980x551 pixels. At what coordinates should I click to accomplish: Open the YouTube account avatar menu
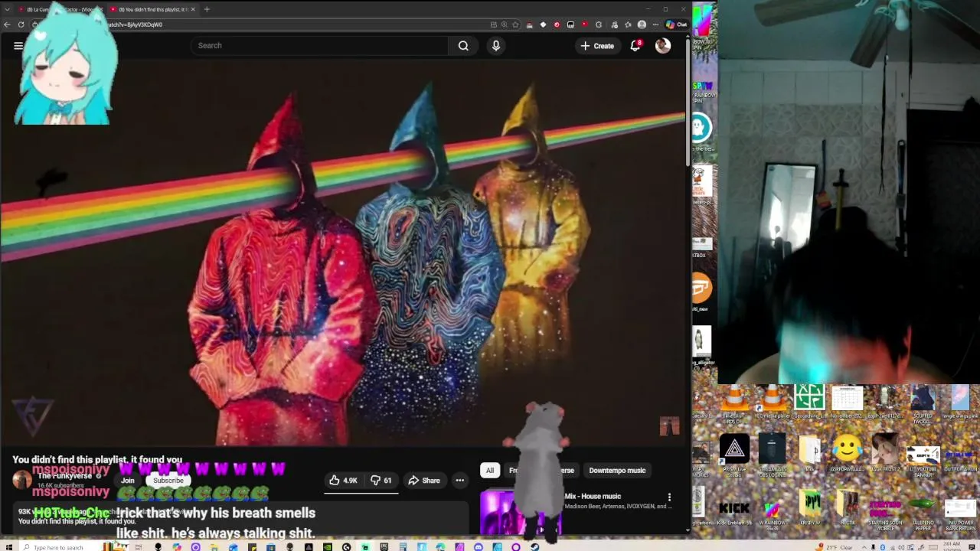click(x=663, y=46)
